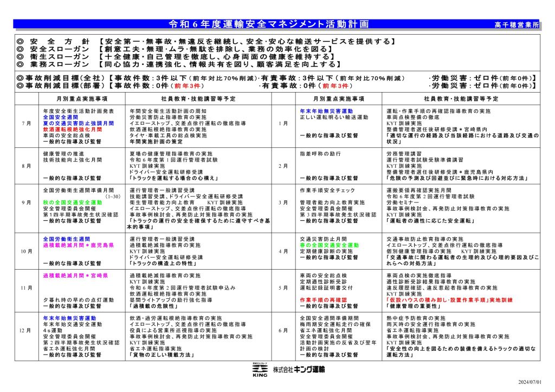Image resolution: width=555 pixels, height=392 pixels.
Task: Click 熱中症予防教育の実施
Action: coord(416,318)
